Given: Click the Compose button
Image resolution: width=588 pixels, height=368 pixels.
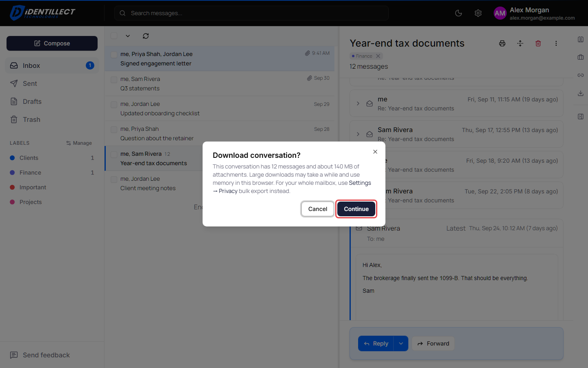Looking at the screenshot, I should point(52,43).
